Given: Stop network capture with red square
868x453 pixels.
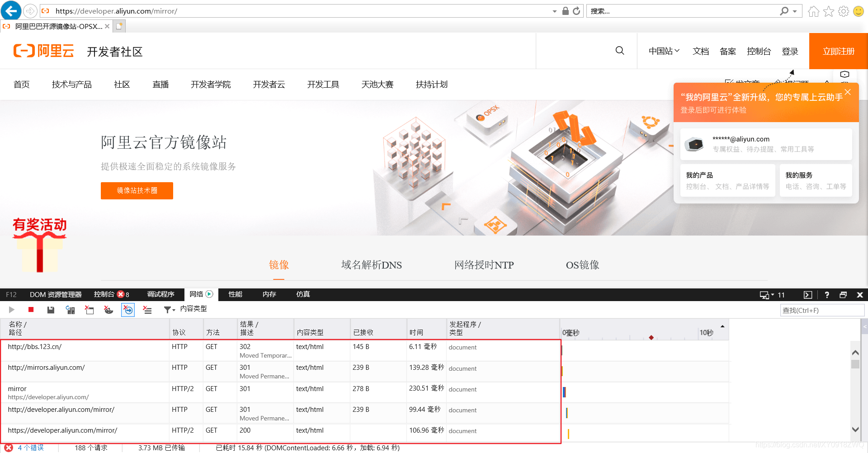Looking at the screenshot, I should coord(31,310).
